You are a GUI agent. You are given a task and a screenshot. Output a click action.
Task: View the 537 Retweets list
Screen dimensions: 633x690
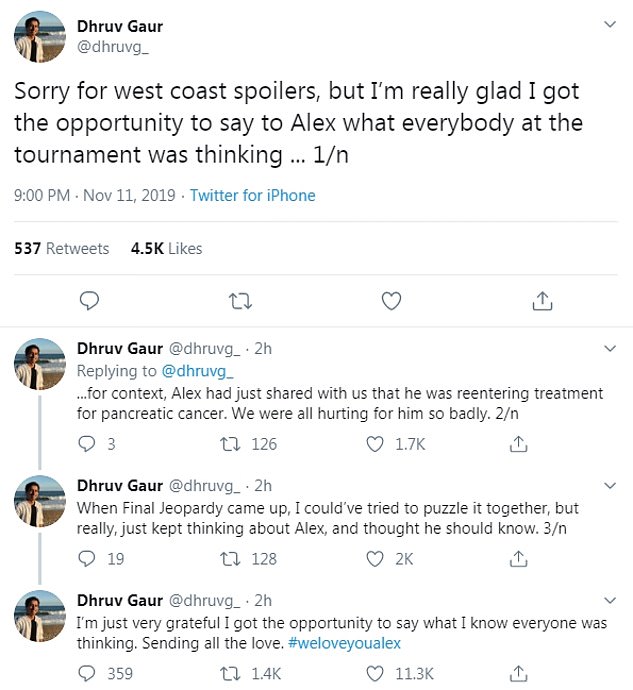[61, 248]
